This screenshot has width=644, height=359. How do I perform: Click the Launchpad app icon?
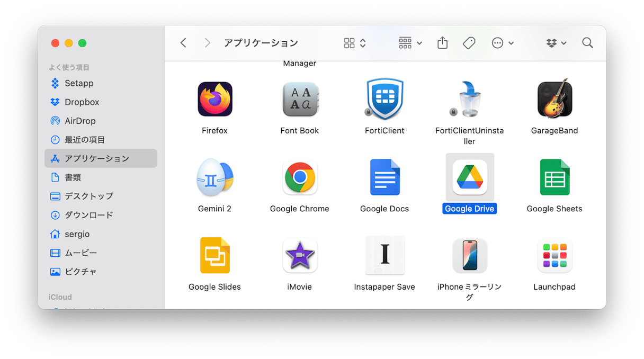pos(554,256)
